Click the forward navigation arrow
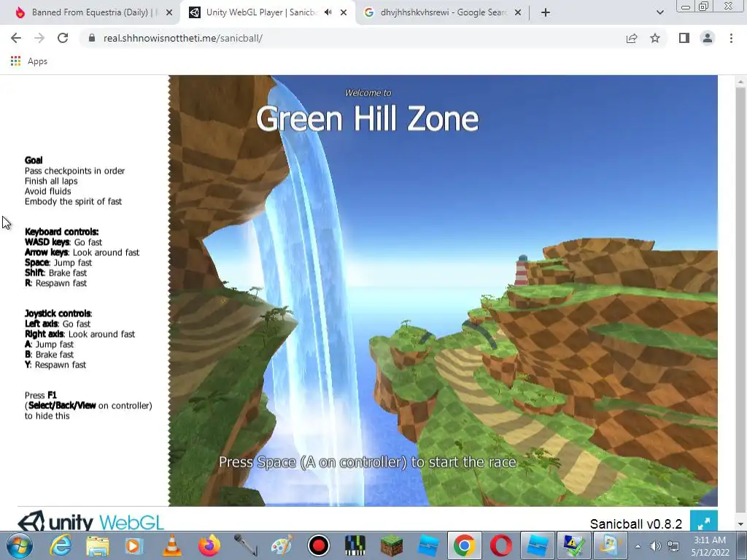The height and width of the screenshot is (560, 747). pyautogui.click(x=39, y=38)
